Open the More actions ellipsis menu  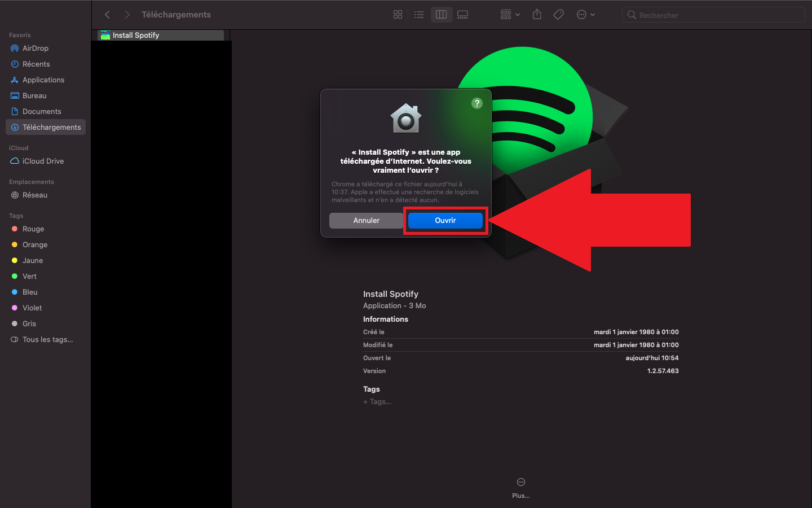pos(586,15)
